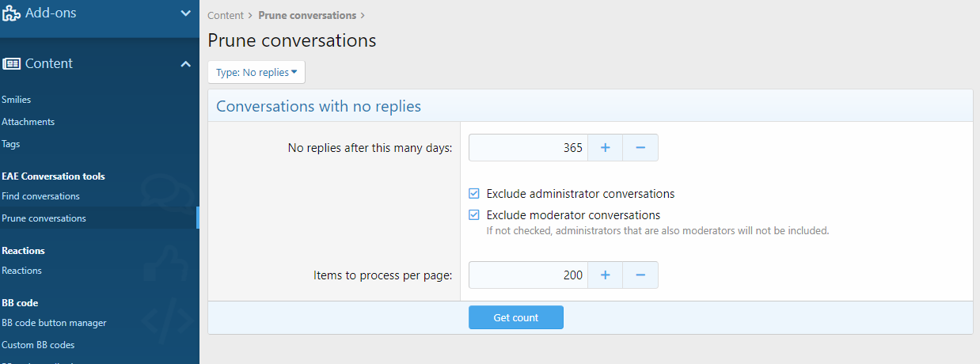
Task: Click the Content newspaper icon
Action: [x=11, y=64]
